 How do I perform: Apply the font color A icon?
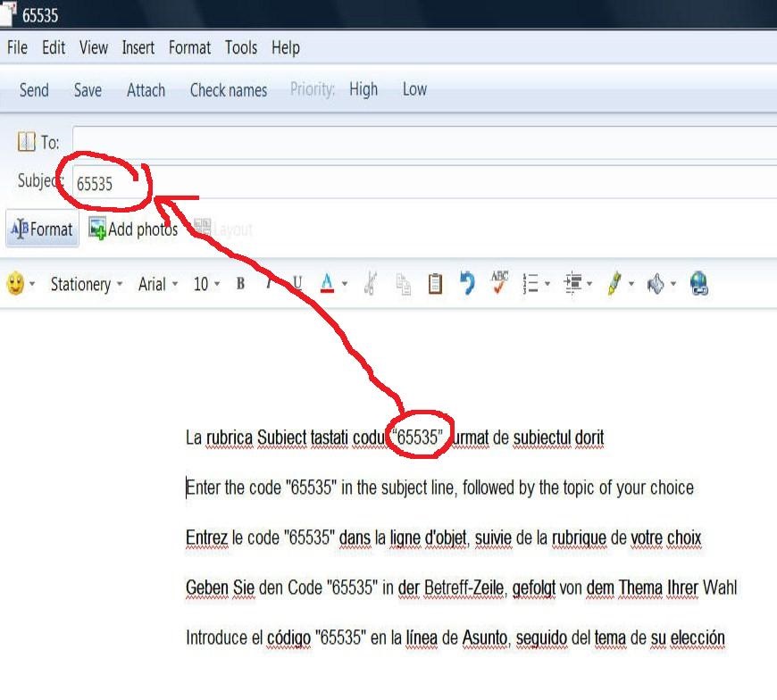click(x=327, y=283)
